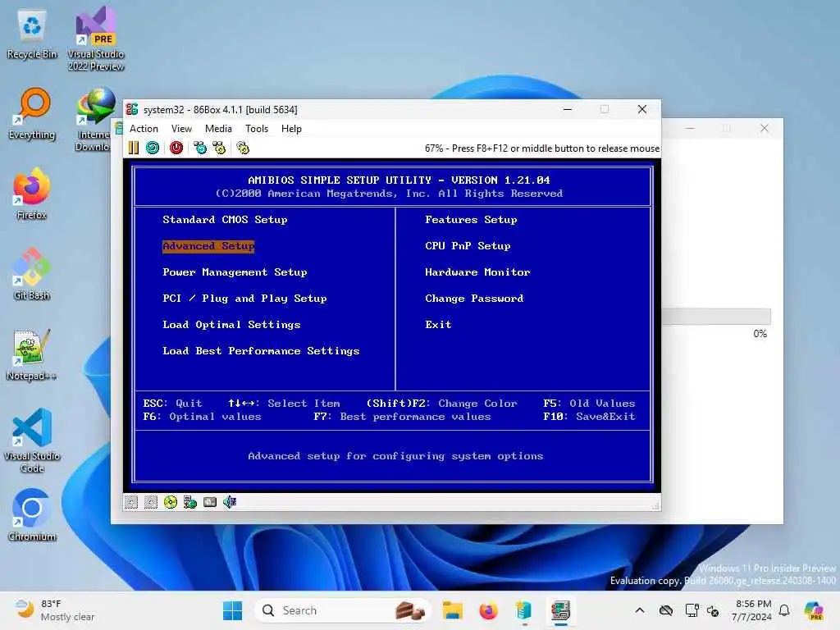Select 'Load Best Performance Settings' entry
The height and width of the screenshot is (630, 840).
[x=261, y=351]
